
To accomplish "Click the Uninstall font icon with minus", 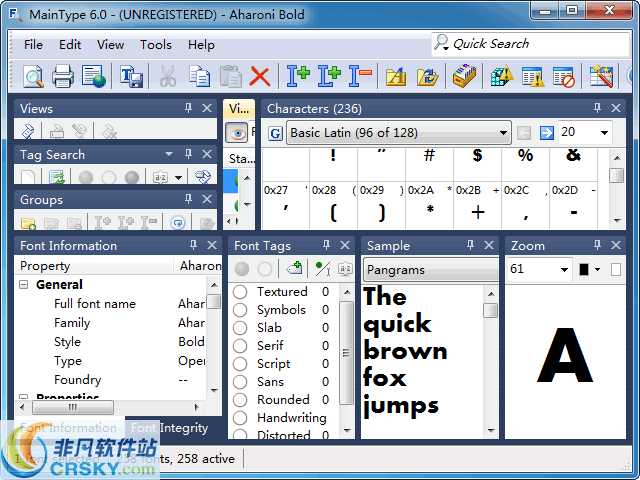I will 360,76.
